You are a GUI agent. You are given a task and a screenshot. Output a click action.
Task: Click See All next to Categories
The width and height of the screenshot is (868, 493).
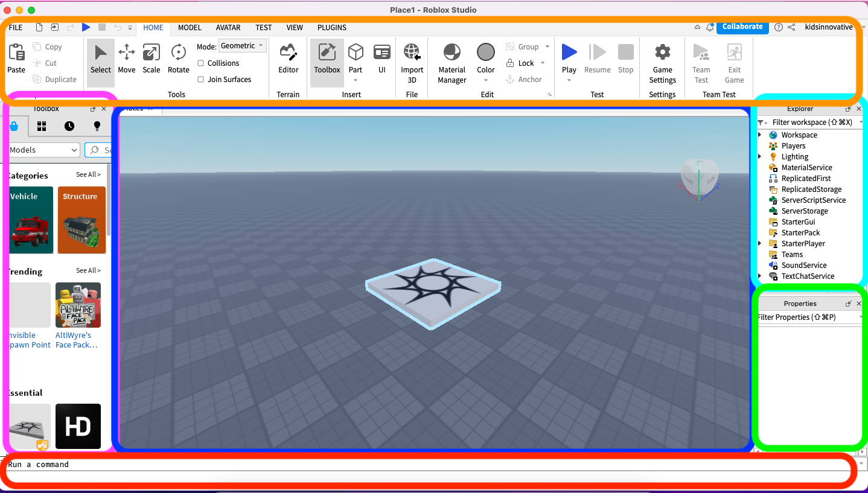tap(88, 174)
